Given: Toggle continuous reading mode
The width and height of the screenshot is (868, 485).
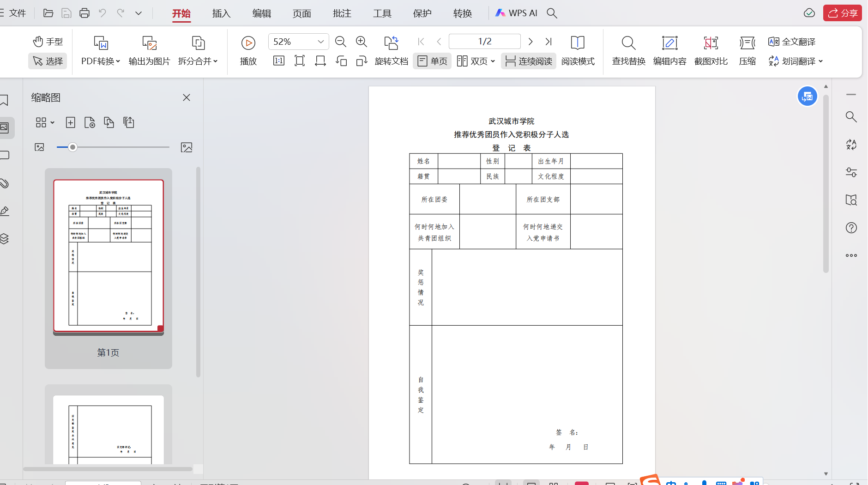Looking at the screenshot, I should pyautogui.click(x=529, y=61).
